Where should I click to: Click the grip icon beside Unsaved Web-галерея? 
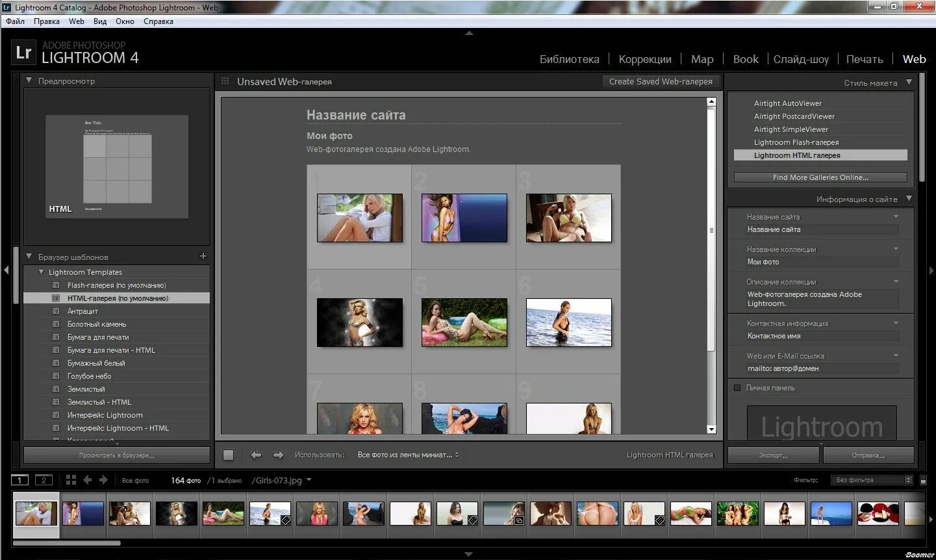(225, 81)
